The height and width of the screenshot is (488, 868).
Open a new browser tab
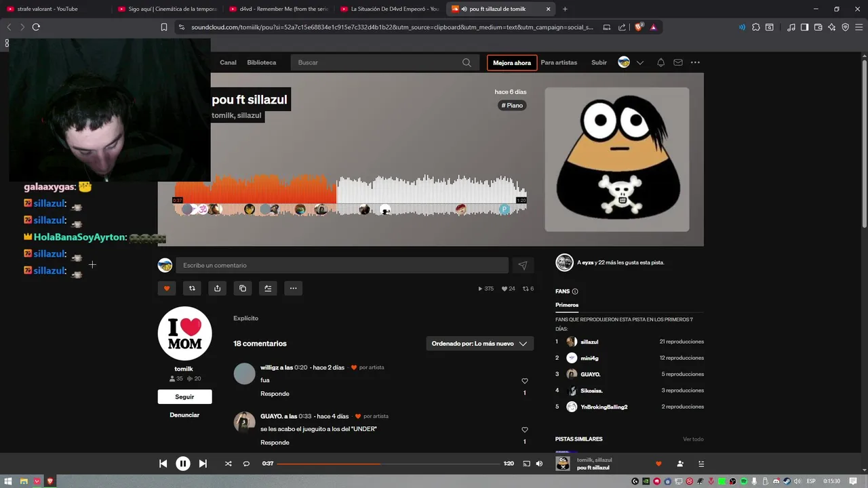tap(565, 9)
